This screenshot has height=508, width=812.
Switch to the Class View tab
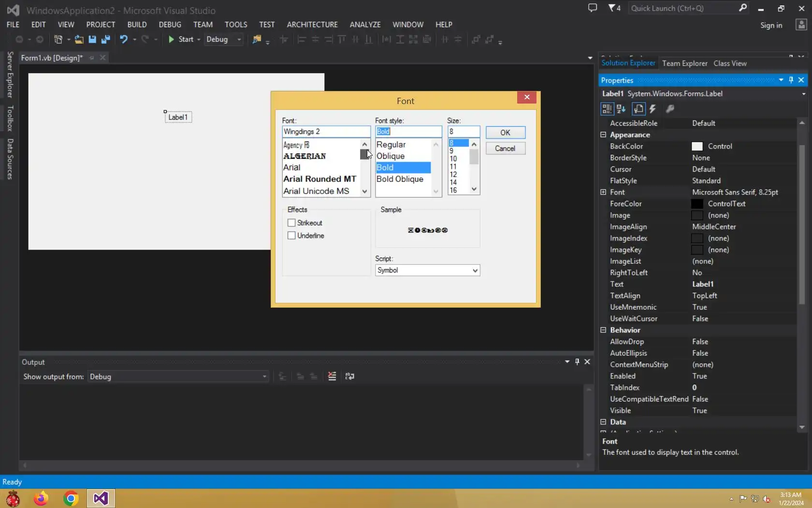click(x=730, y=63)
